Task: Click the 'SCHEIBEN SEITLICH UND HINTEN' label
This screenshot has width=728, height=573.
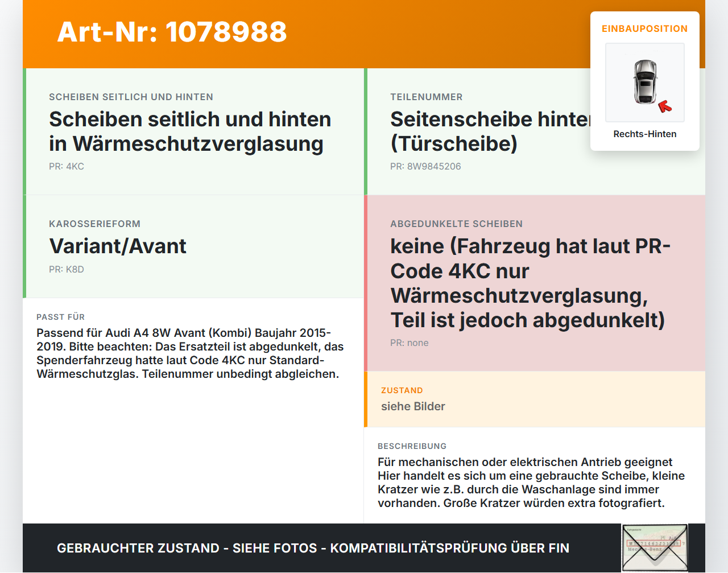Action: 131,97
